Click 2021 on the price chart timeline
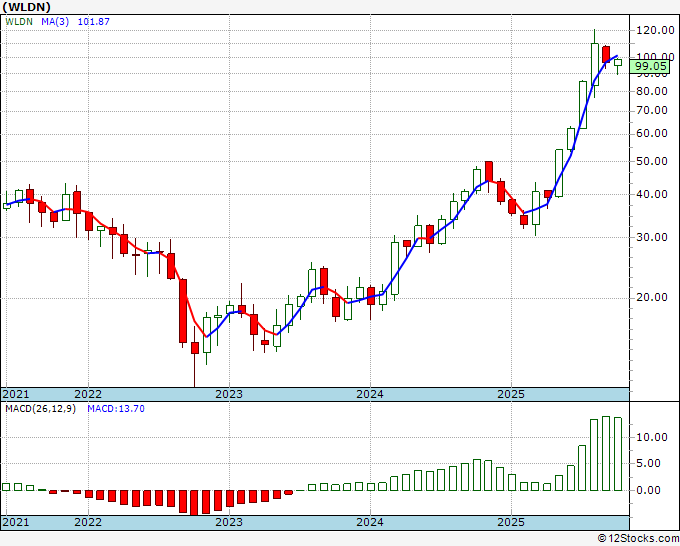The width and height of the screenshot is (680, 546). (x=16, y=394)
